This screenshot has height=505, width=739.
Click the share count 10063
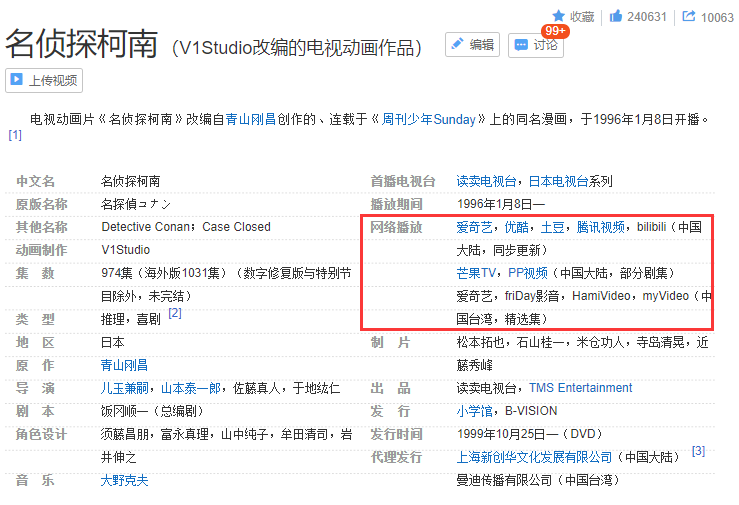(x=717, y=18)
